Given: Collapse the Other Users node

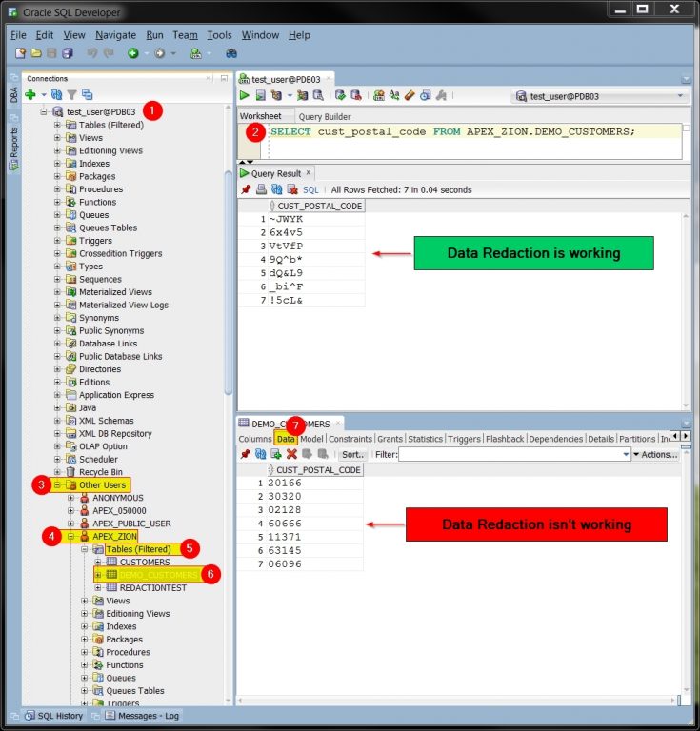Looking at the screenshot, I should pyautogui.click(x=57, y=484).
